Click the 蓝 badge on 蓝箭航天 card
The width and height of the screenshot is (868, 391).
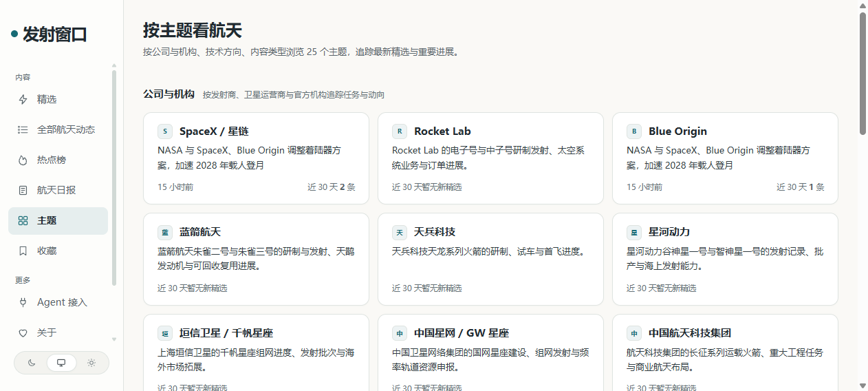click(165, 232)
